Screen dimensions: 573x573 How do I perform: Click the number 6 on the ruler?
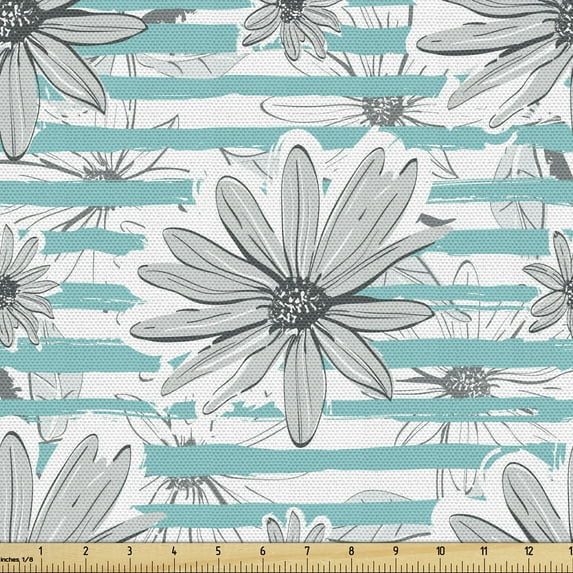[x=263, y=551]
